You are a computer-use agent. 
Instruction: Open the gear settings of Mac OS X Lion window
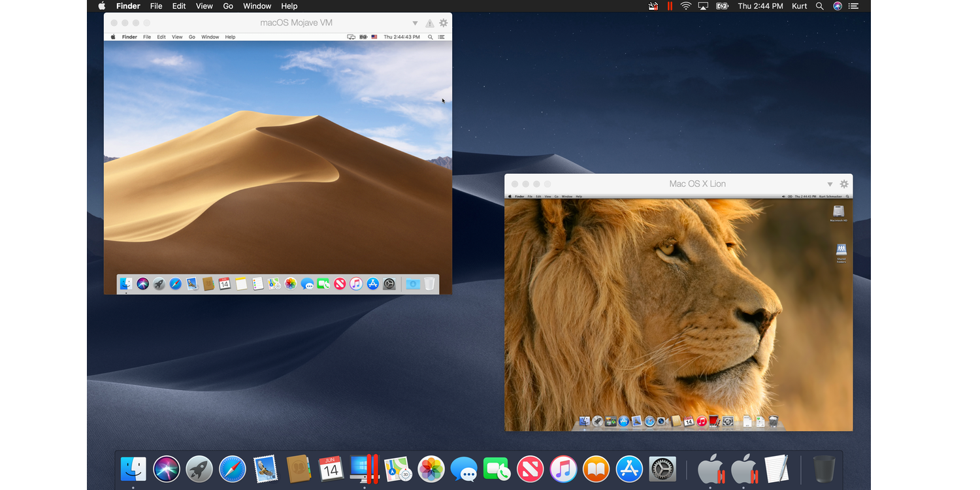844,184
